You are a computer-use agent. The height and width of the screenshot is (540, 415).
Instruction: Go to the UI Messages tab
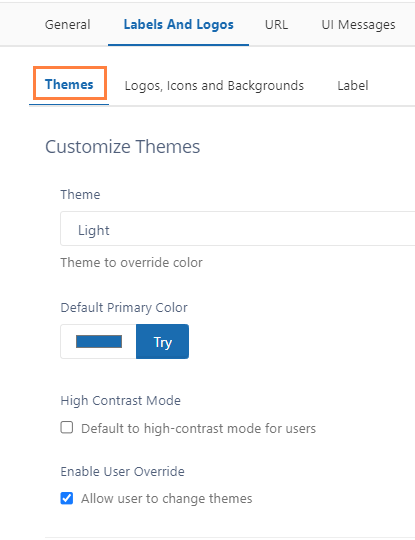point(358,24)
